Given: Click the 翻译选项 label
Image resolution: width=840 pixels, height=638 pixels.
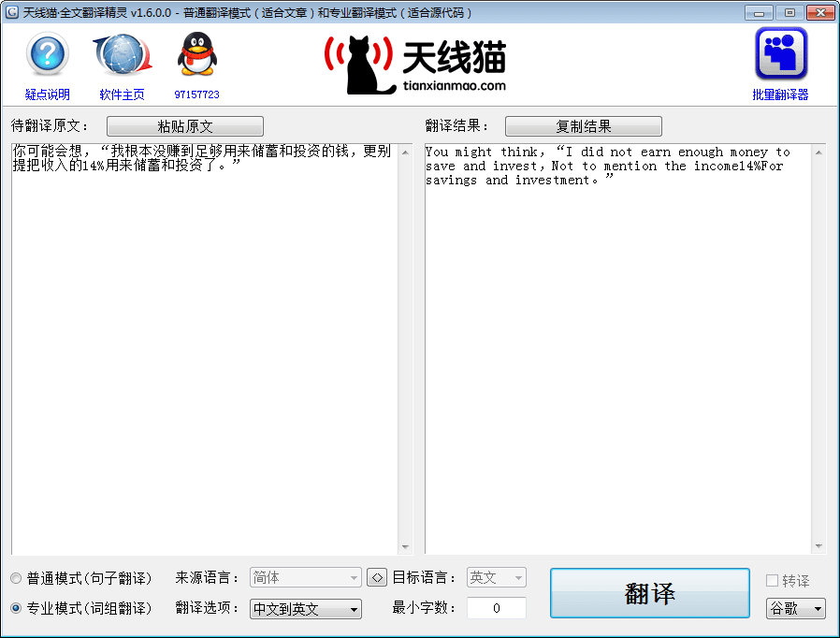Looking at the screenshot, I should tap(206, 607).
